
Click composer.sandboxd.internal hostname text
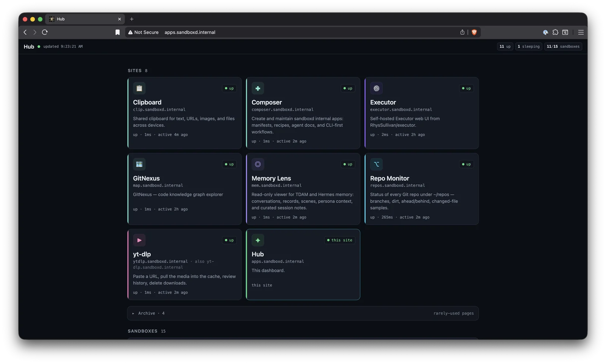(283, 110)
